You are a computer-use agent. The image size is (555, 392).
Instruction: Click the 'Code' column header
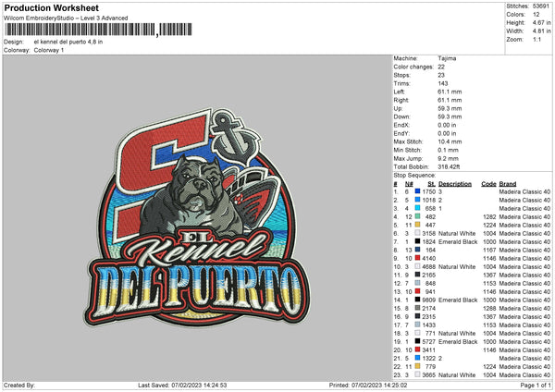(488, 184)
